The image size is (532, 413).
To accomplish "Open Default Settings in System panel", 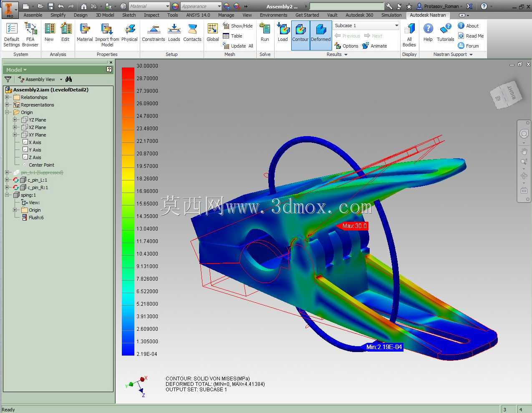I will (12, 35).
